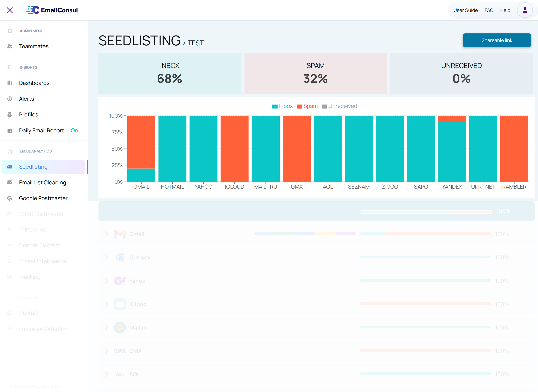The image size is (538, 392).
Task: Expand the Gmail results row
Action: tap(106, 234)
